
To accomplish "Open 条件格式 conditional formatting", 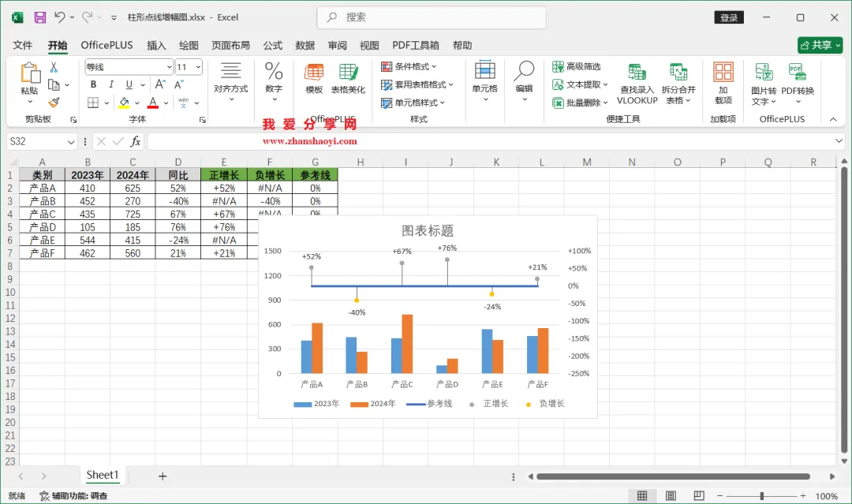I will tap(409, 66).
